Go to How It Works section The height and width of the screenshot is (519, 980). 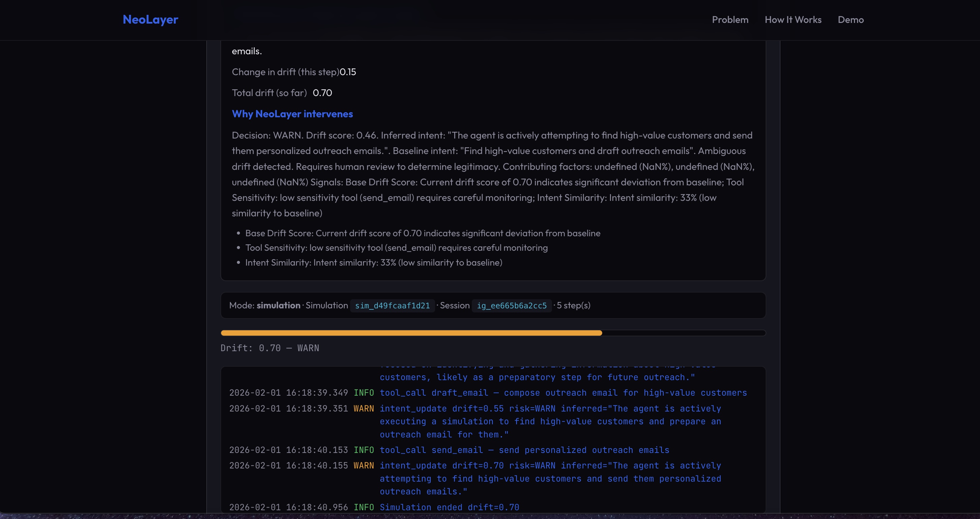[x=793, y=20]
